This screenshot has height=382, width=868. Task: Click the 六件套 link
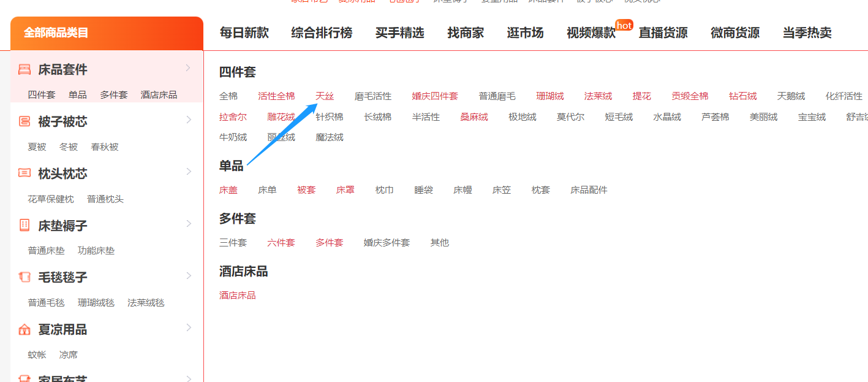[x=281, y=243]
